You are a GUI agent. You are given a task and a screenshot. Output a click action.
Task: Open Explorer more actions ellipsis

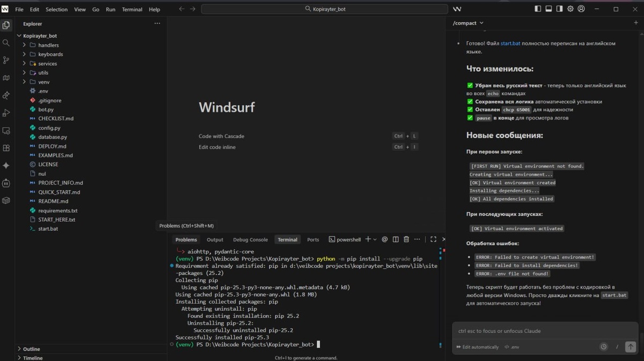tap(157, 24)
